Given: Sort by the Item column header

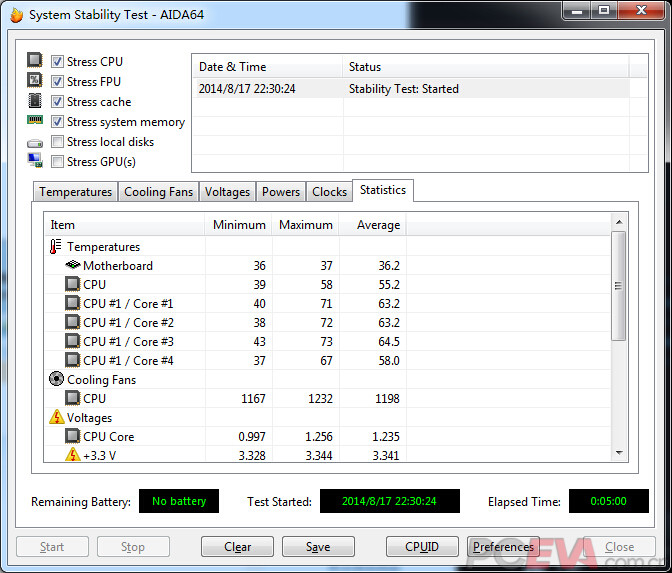Looking at the screenshot, I should pos(125,225).
